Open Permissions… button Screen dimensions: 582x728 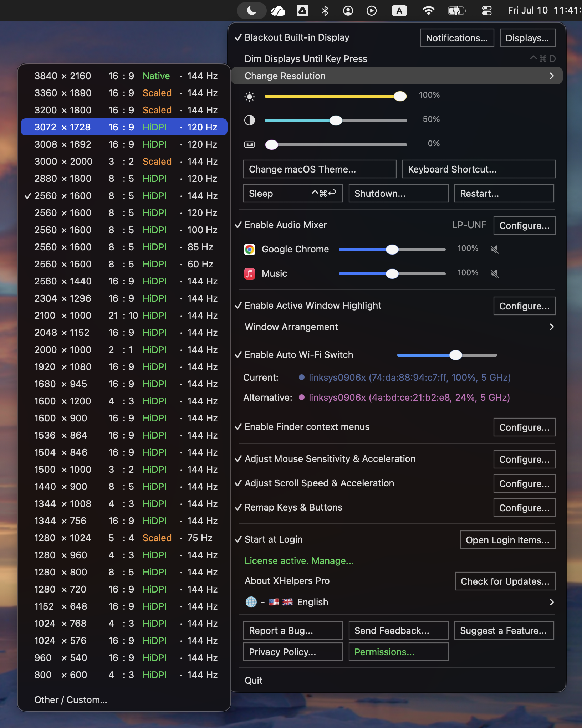click(x=398, y=652)
